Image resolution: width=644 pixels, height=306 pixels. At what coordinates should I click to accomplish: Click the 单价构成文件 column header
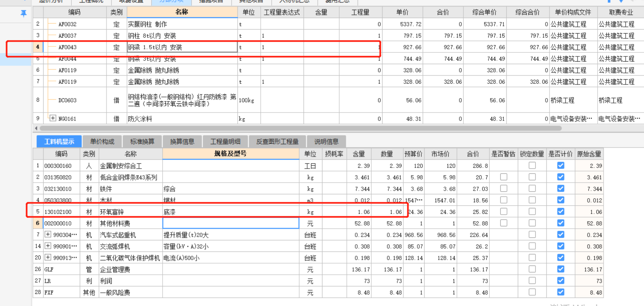point(573,12)
